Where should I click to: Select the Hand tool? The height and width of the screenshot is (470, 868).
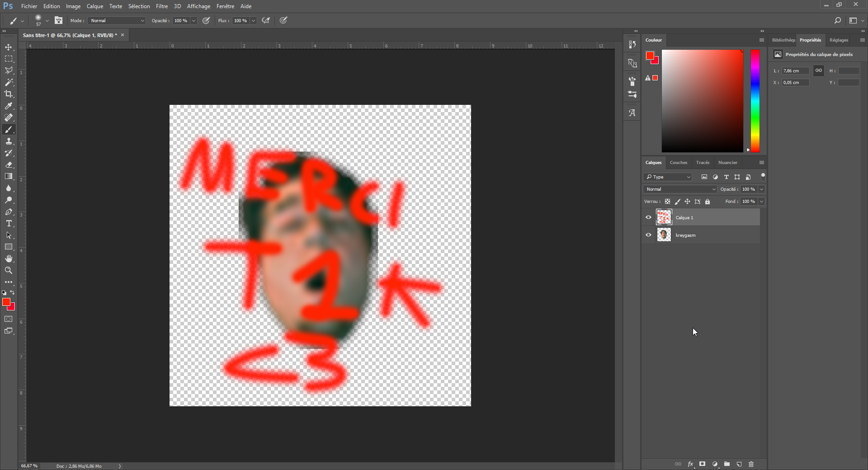click(x=9, y=258)
